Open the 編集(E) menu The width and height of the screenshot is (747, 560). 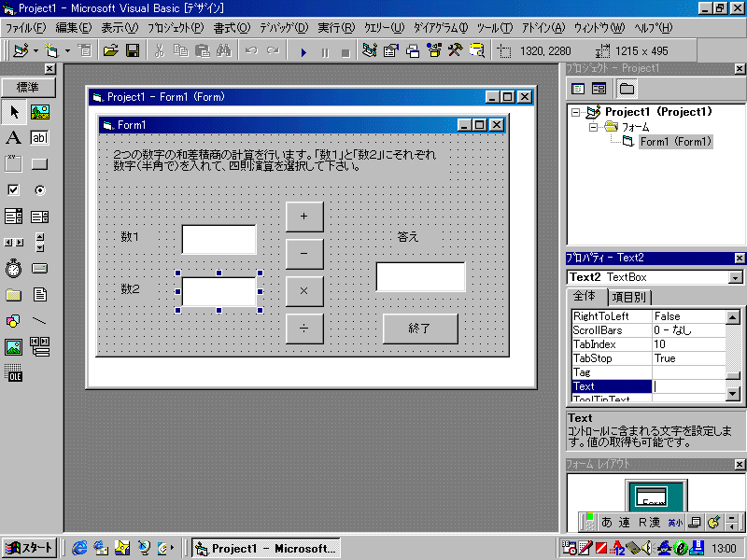click(x=74, y=28)
